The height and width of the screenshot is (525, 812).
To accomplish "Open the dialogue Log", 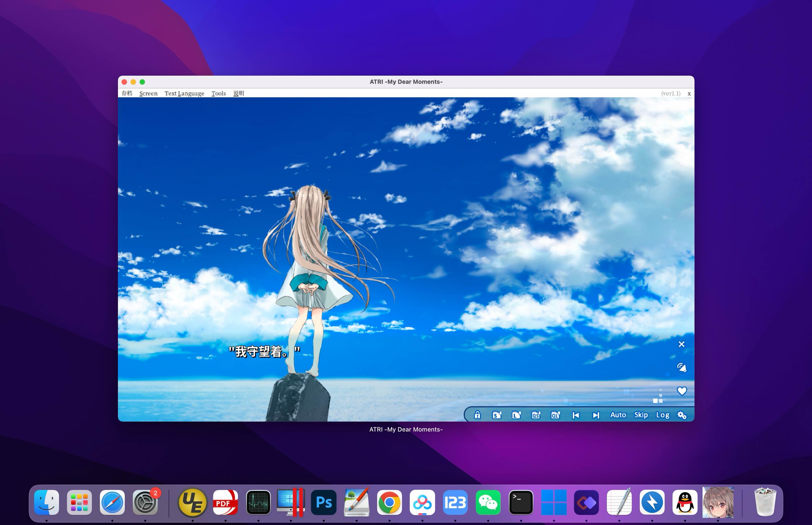I will point(663,415).
